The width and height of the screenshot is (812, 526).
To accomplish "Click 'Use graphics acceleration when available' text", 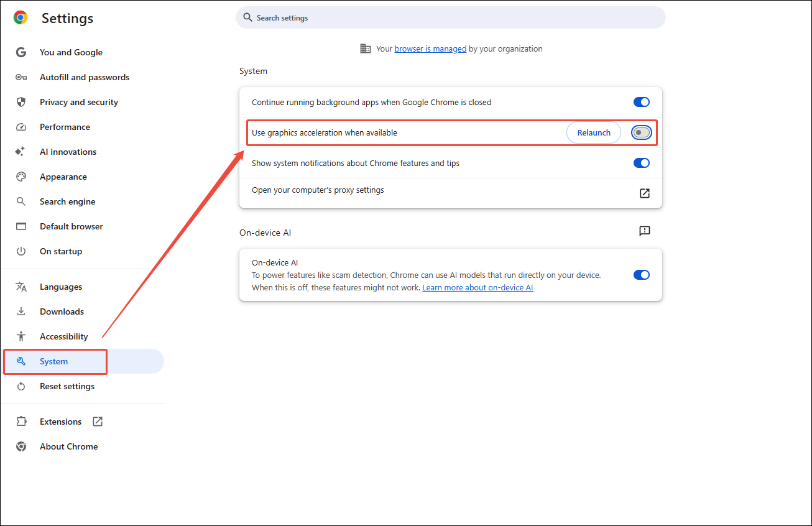I will [325, 132].
